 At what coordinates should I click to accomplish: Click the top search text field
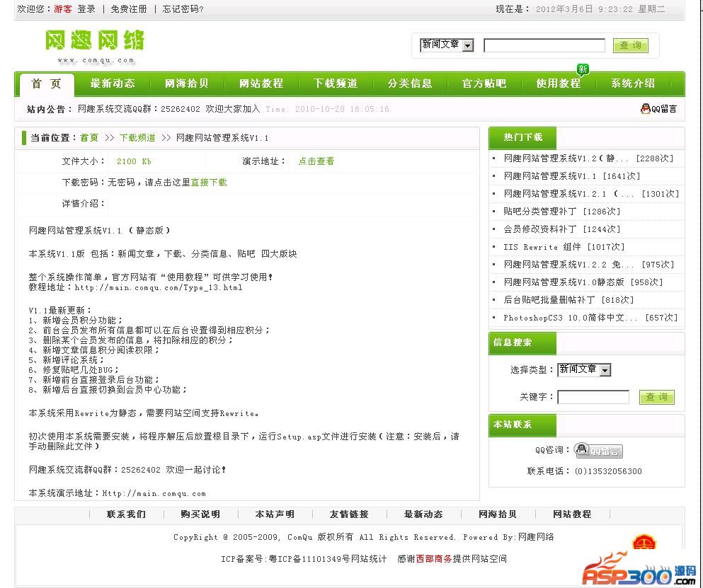(544, 45)
